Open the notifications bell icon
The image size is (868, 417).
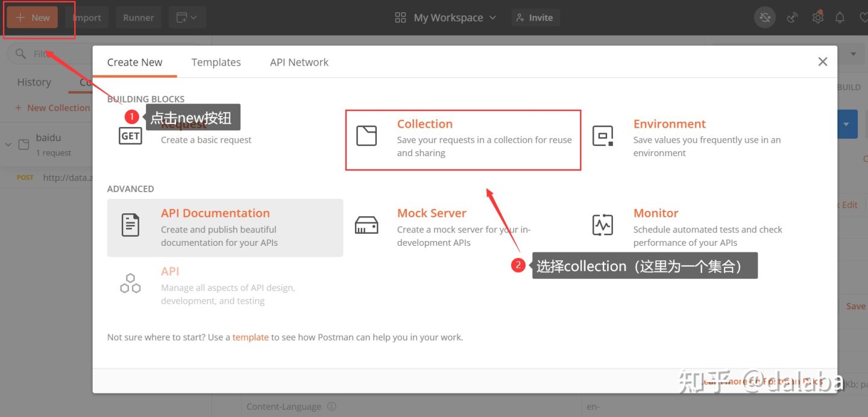840,17
